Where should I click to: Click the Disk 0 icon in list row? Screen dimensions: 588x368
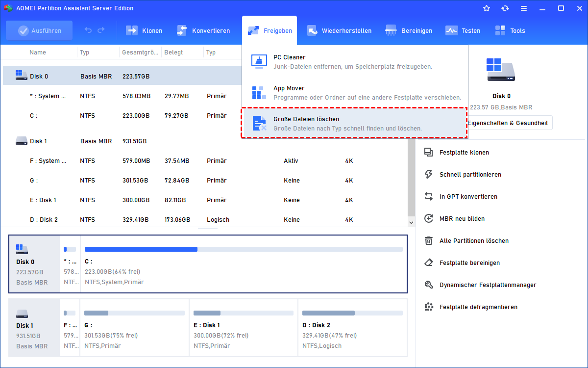[x=21, y=76]
